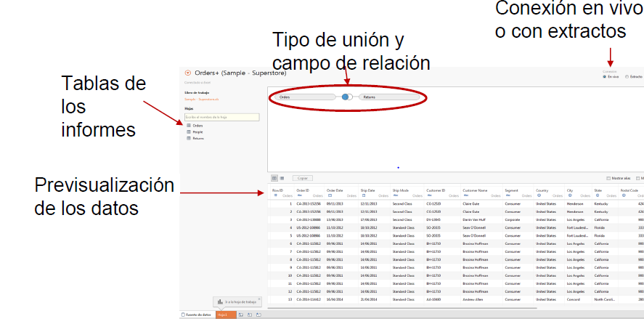
Task: Change Row ID column data type icon
Action: (x=276, y=195)
